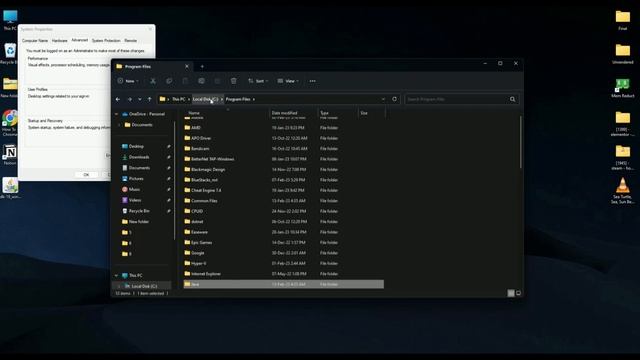Click the Recycle Bin desktop icon

9,53
